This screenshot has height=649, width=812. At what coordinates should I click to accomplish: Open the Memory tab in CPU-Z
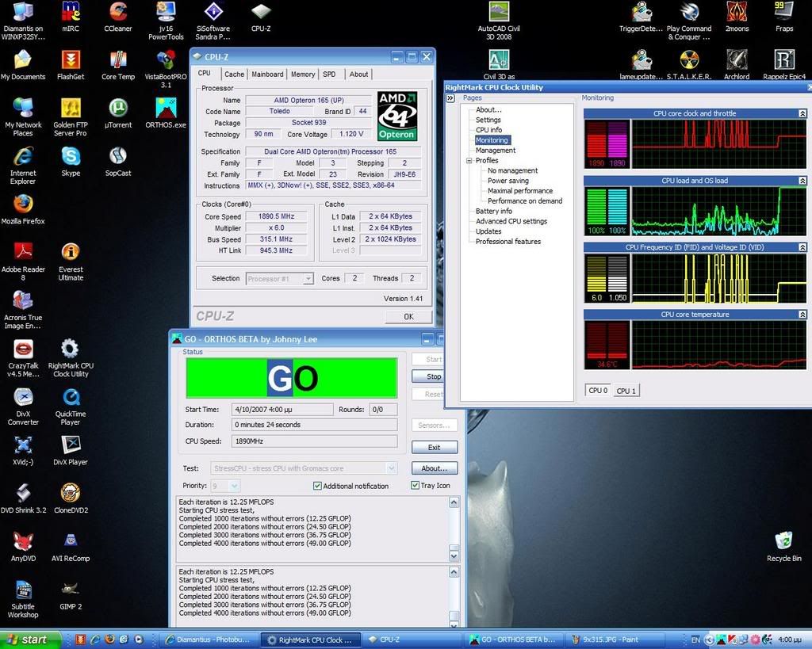pos(303,74)
